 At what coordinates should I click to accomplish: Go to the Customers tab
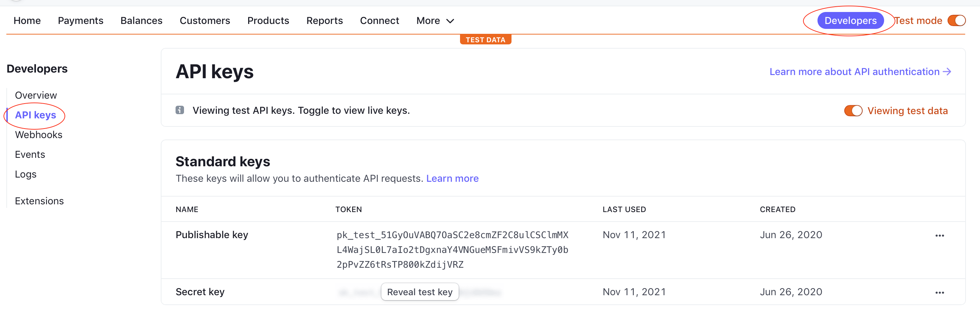pos(205,20)
